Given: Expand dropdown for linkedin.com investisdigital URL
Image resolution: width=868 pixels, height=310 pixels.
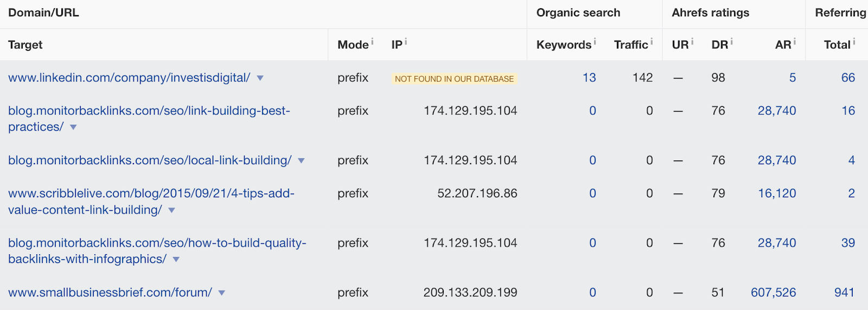Looking at the screenshot, I should (x=260, y=78).
